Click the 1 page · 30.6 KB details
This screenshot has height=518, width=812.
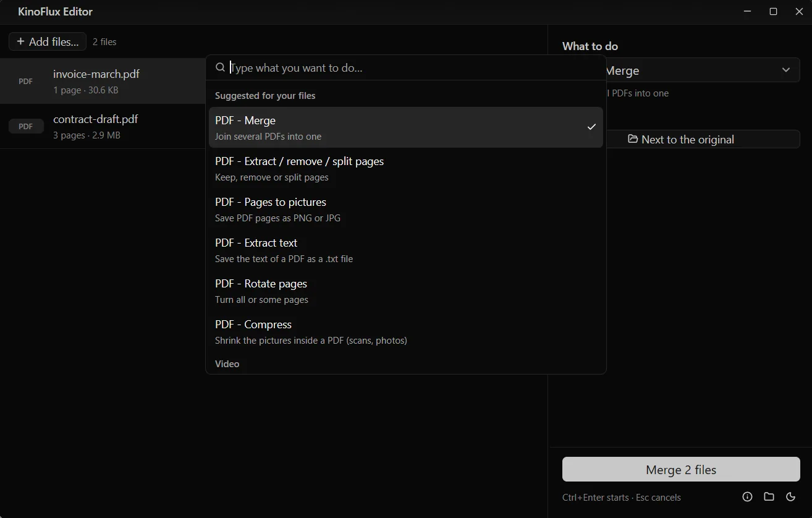pos(86,90)
